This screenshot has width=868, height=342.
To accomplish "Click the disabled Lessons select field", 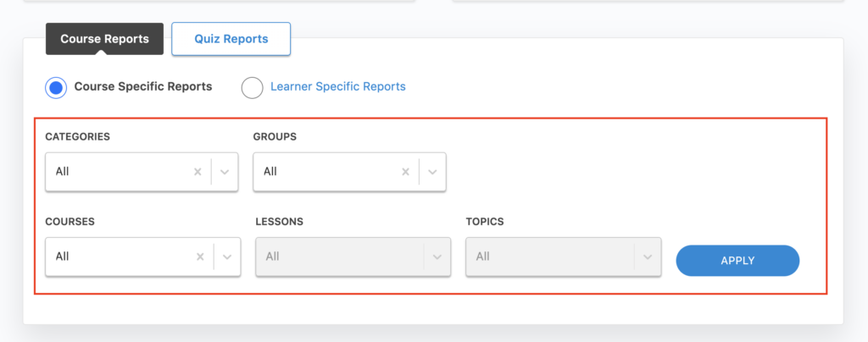I will click(x=339, y=256).
